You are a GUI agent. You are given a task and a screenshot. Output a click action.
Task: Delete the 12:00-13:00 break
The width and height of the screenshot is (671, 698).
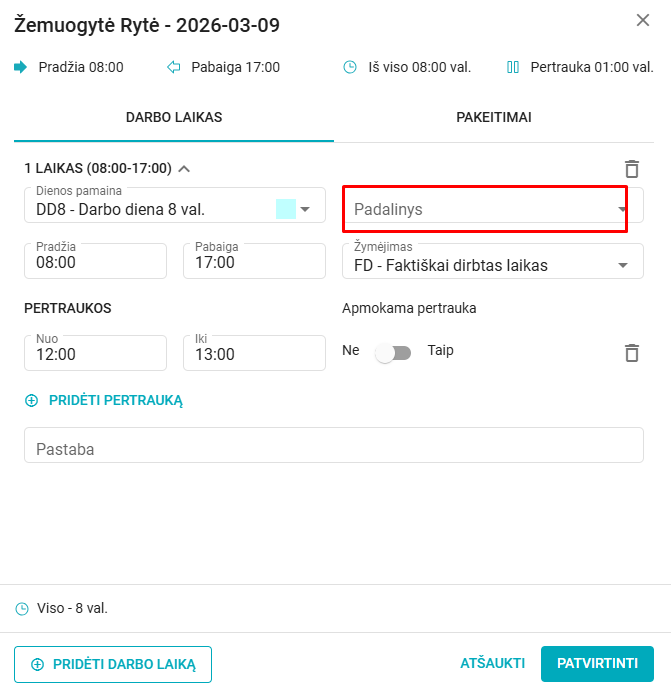631,353
